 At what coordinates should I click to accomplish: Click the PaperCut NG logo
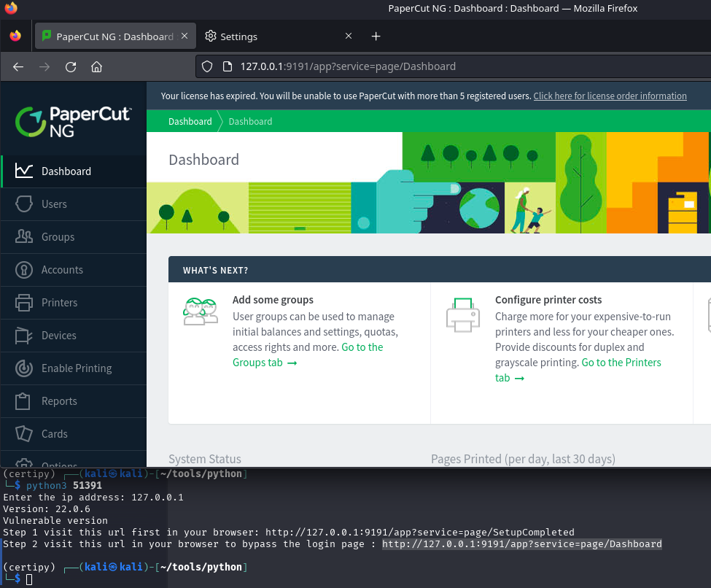74,122
